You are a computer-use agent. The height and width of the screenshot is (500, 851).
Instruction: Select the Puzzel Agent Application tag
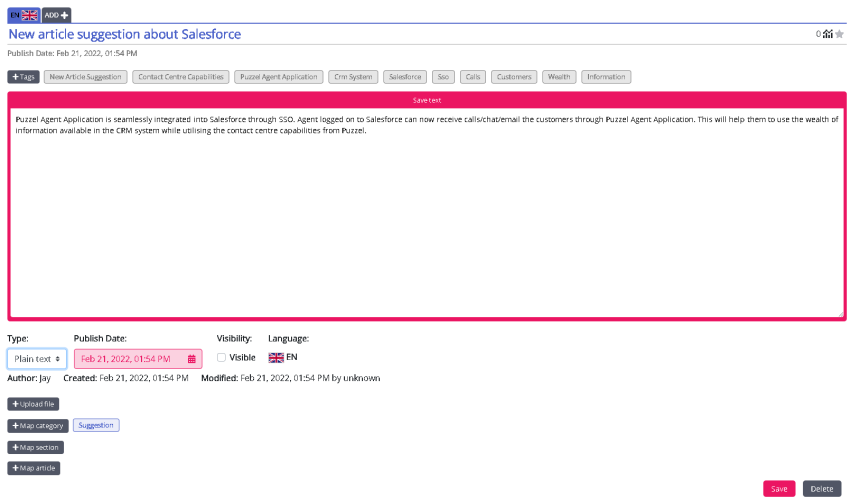[x=278, y=77]
